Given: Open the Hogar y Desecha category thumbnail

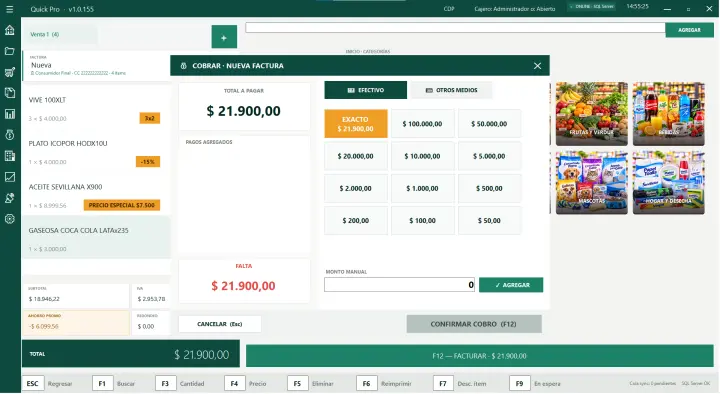Looking at the screenshot, I should (669, 182).
